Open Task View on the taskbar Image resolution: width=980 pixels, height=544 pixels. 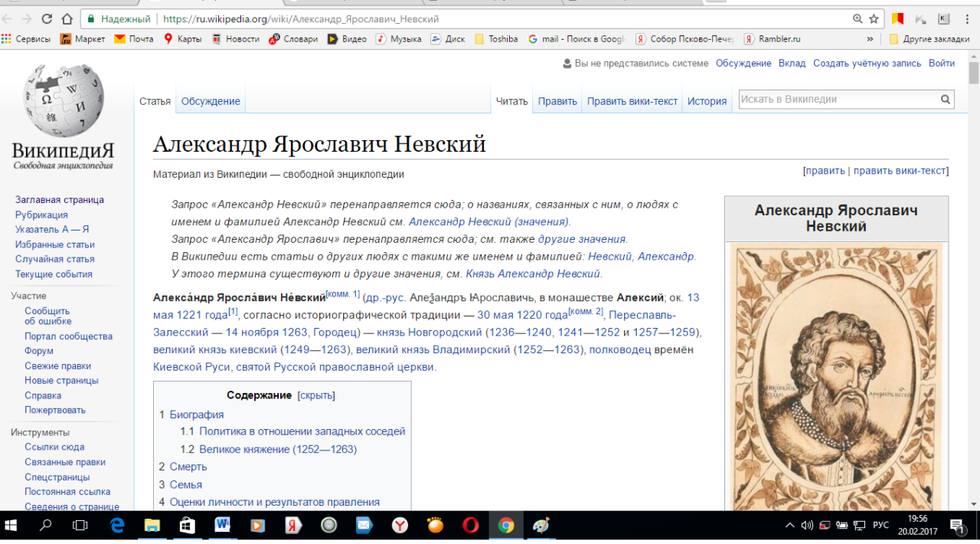pos(80,526)
